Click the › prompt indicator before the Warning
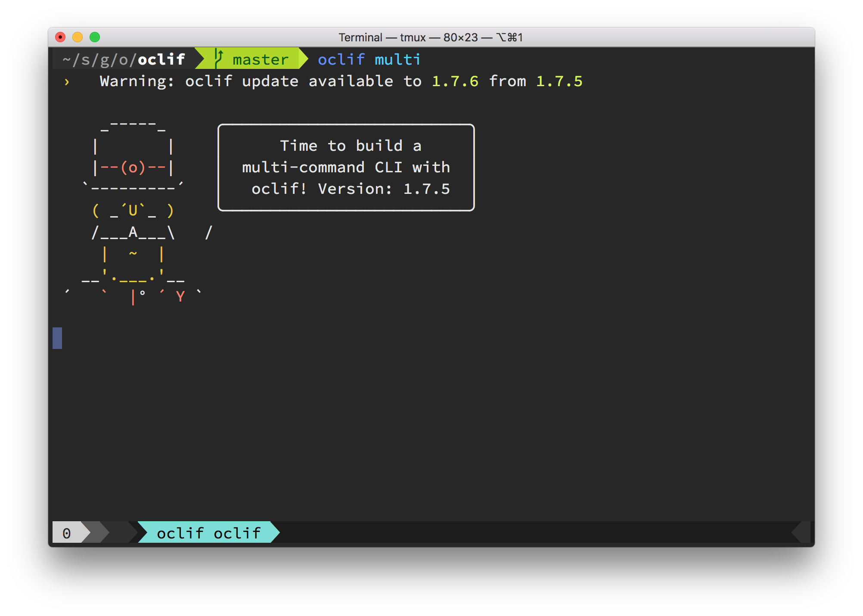 tap(67, 81)
